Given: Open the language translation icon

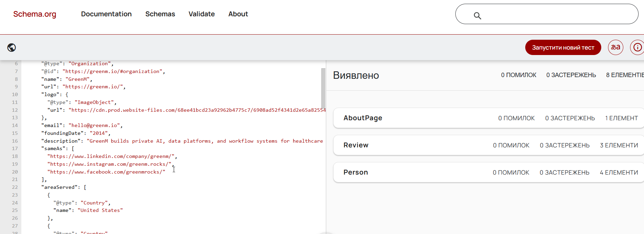Looking at the screenshot, I should (615, 48).
